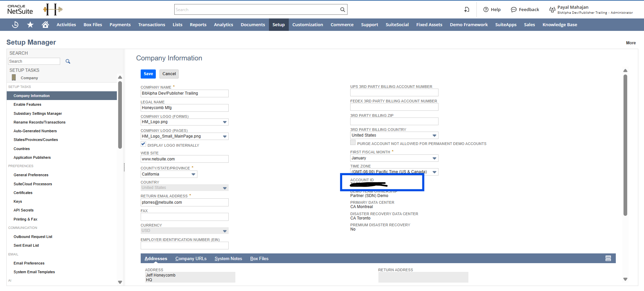
Task: Open the Activities menu
Action: tap(66, 25)
